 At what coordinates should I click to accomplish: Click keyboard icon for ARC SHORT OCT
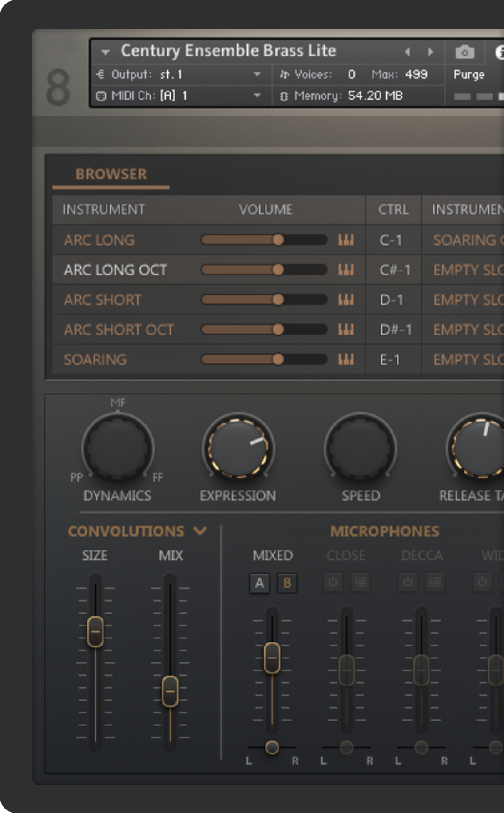pyautogui.click(x=346, y=330)
